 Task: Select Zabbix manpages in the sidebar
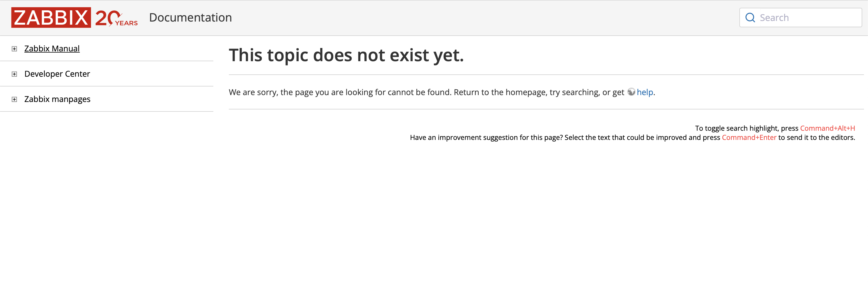57,99
